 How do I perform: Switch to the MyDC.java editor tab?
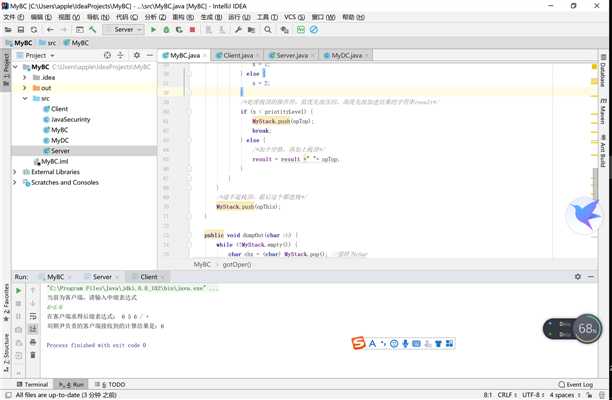click(x=346, y=55)
